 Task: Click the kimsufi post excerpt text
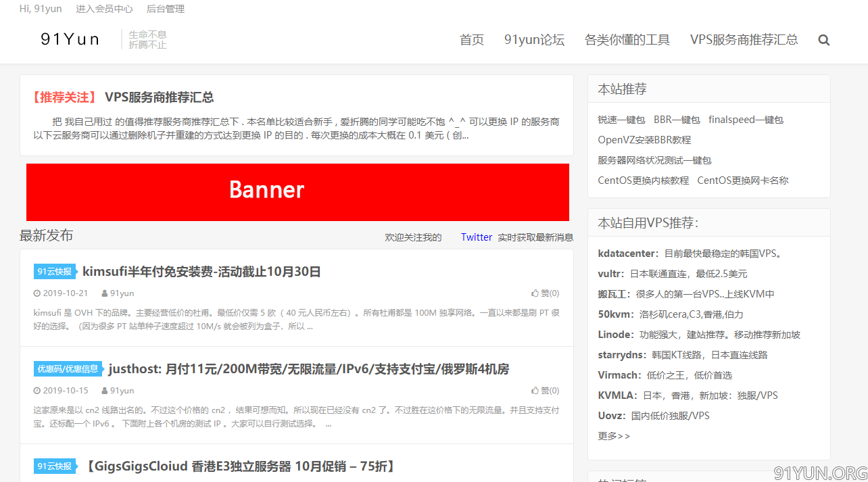(296, 320)
